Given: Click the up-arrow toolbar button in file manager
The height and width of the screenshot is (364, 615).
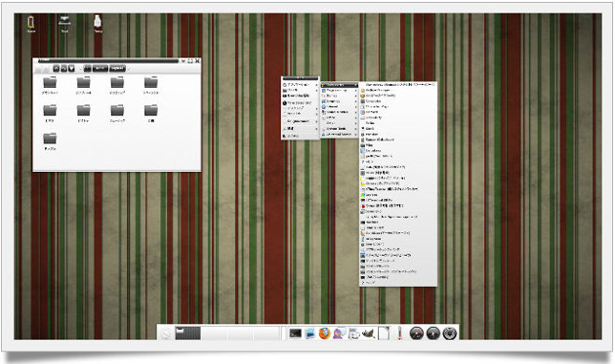Looking at the screenshot, I should click(x=56, y=68).
